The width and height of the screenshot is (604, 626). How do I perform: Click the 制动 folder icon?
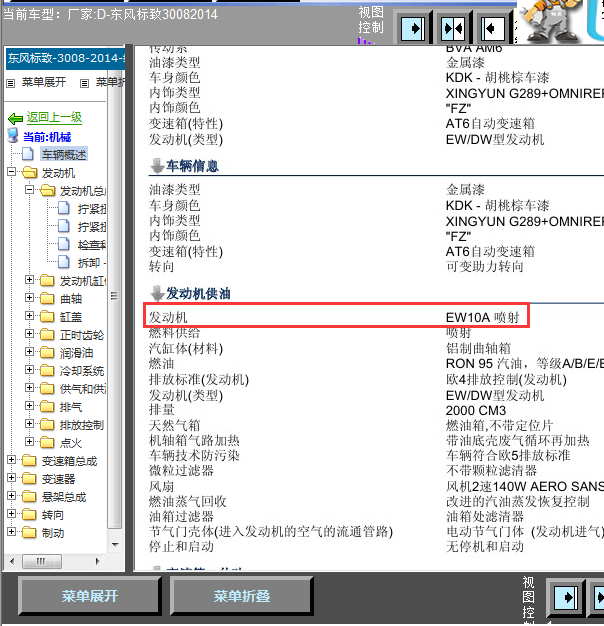point(29,532)
